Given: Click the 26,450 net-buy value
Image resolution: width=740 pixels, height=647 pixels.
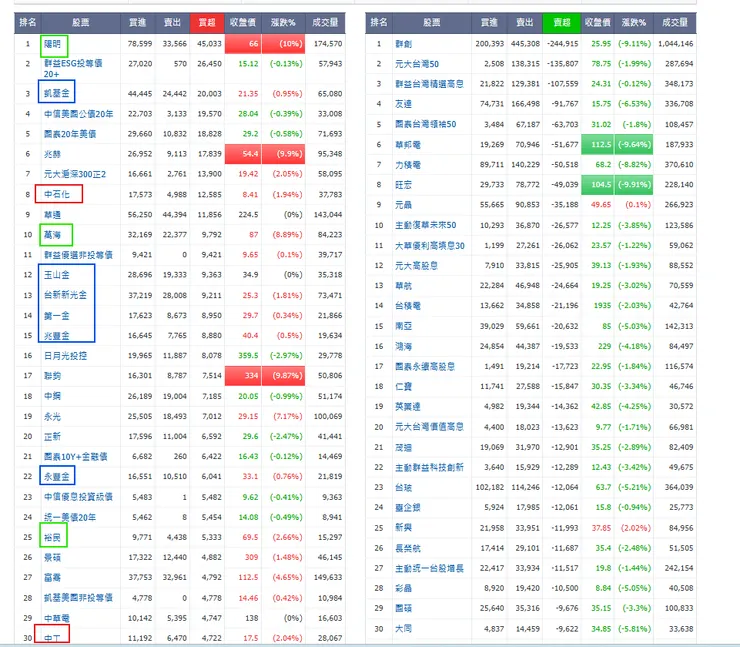Looking at the screenshot, I should coord(209,64).
